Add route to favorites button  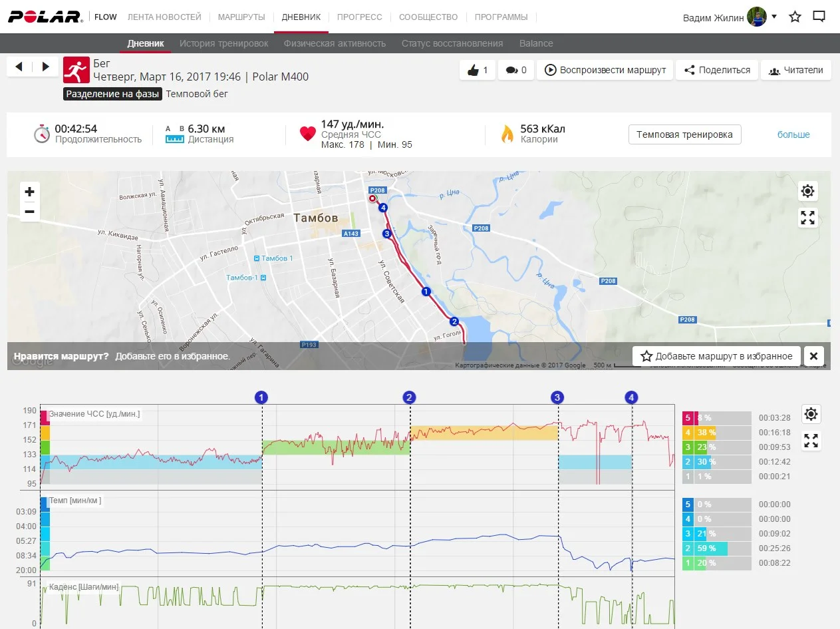(x=716, y=356)
